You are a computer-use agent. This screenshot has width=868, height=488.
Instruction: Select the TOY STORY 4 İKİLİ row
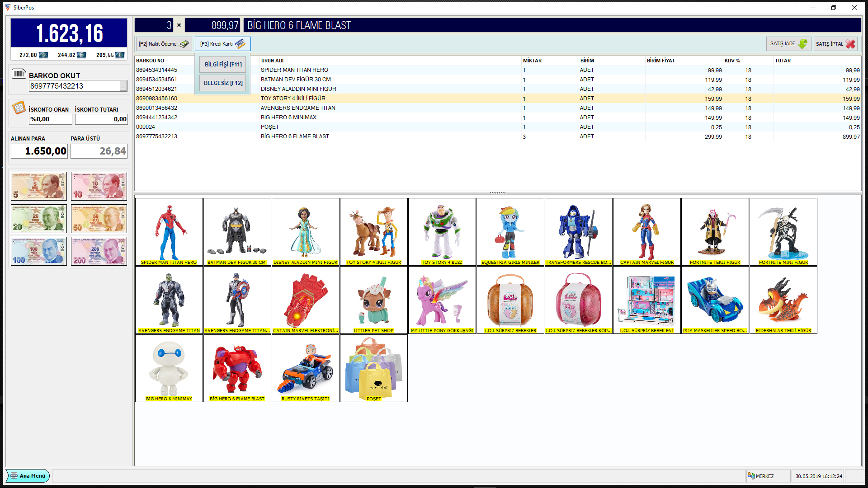click(498, 99)
